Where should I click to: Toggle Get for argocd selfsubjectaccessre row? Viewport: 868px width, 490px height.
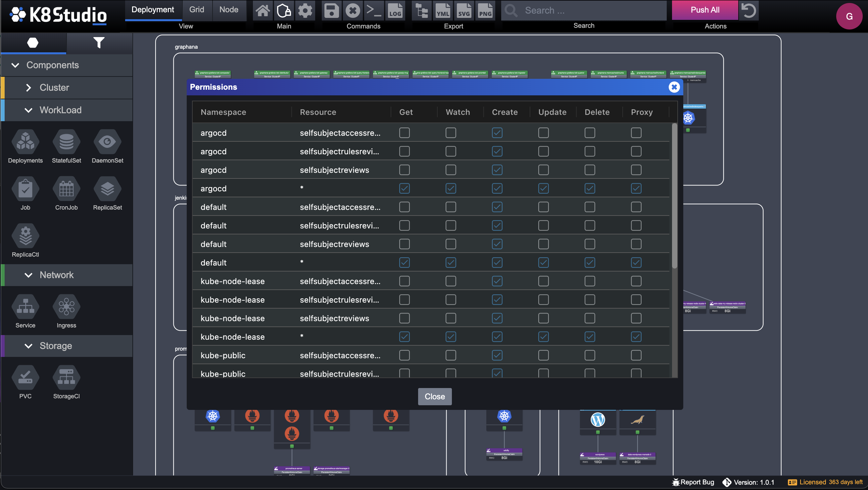(404, 133)
